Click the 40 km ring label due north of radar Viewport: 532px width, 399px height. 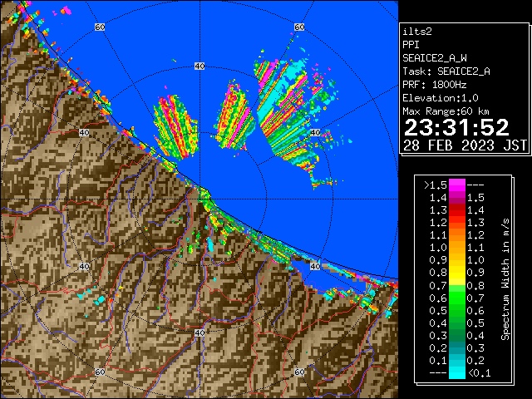199,66
